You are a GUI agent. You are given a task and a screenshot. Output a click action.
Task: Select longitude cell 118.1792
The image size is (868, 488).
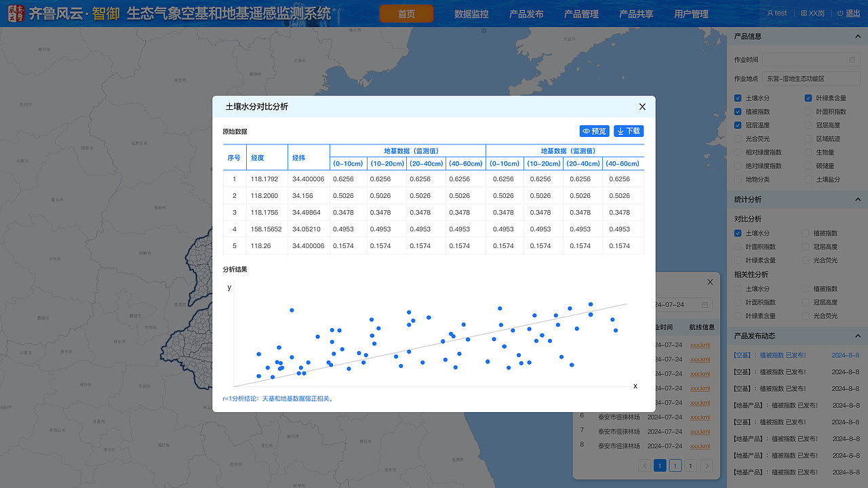click(267, 179)
